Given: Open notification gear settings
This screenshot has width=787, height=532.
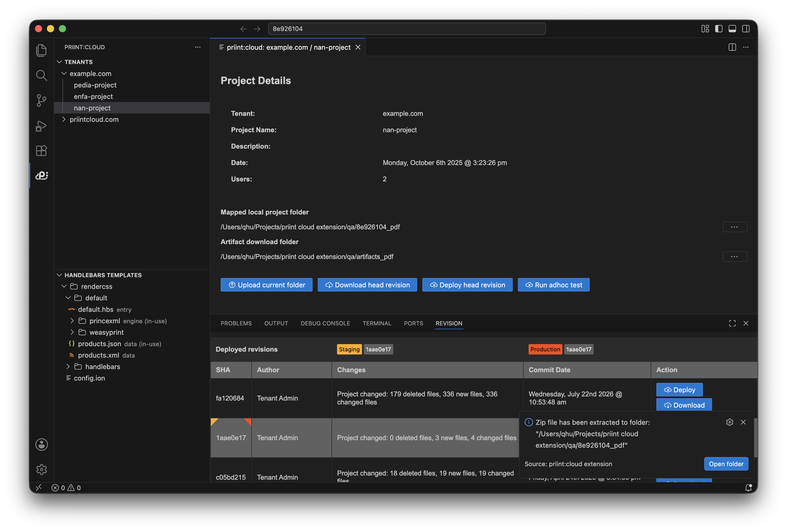Looking at the screenshot, I should 729,422.
